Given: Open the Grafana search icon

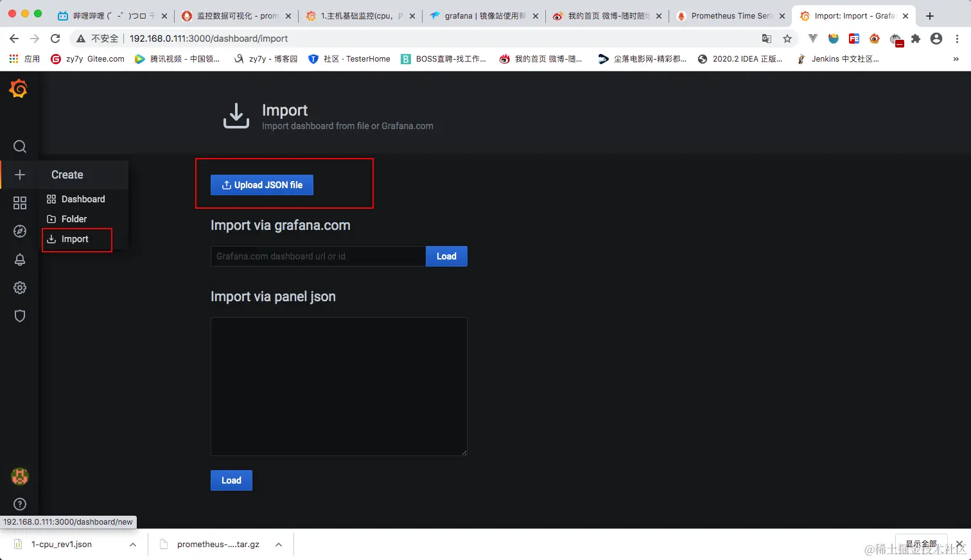Looking at the screenshot, I should point(20,146).
